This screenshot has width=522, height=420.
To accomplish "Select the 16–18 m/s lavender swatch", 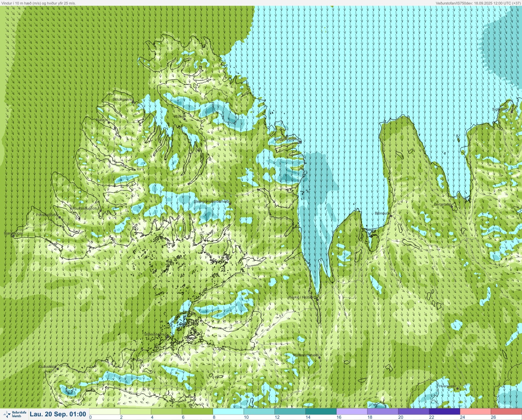I will click(352, 411).
